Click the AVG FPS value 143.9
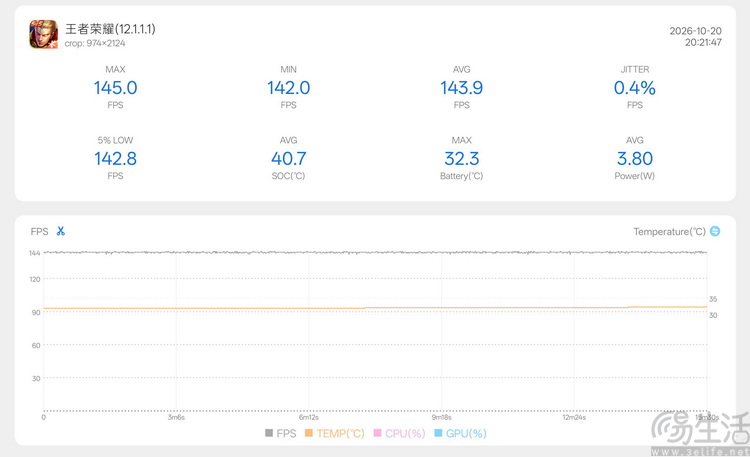The width and height of the screenshot is (750, 457). (x=462, y=88)
